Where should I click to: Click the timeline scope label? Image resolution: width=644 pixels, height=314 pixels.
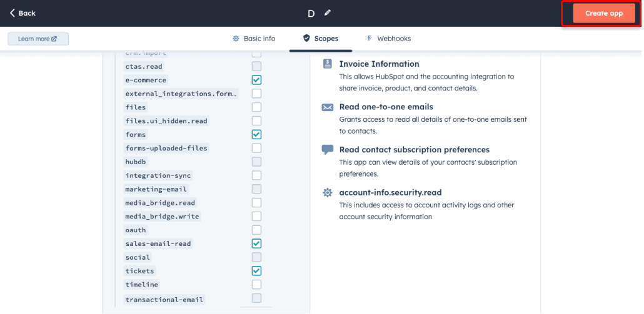point(142,285)
